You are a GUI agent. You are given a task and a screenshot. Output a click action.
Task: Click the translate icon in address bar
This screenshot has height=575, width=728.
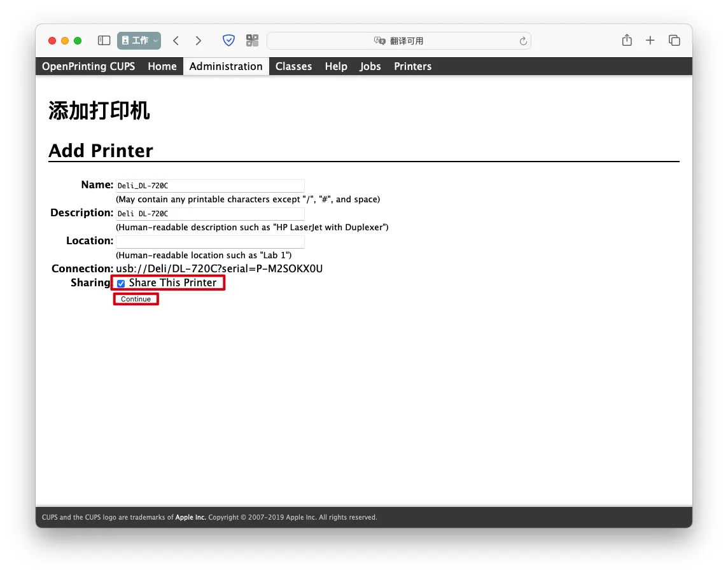click(x=380, y=41)
